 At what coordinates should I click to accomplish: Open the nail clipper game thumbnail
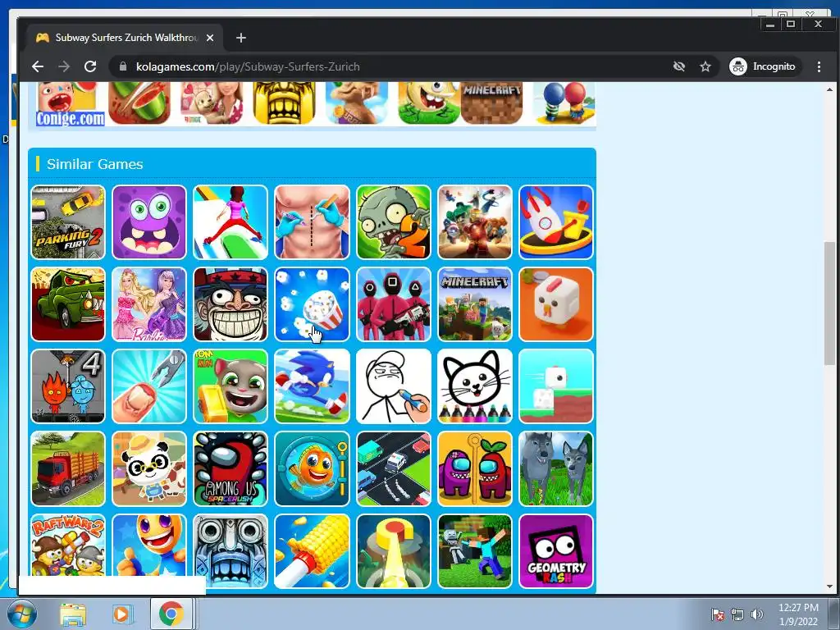149,386
